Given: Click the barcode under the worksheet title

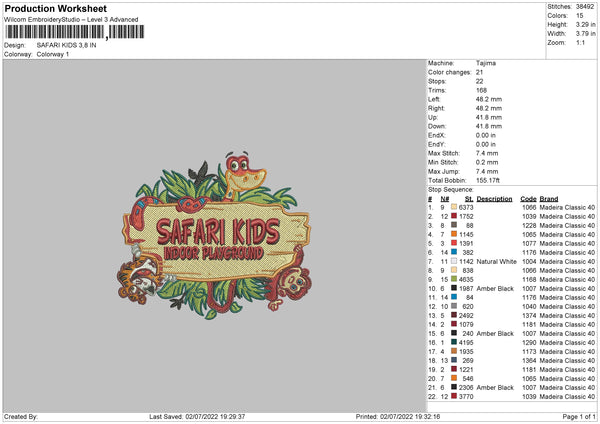Looking at the screenshot, I should coord(74,32).
